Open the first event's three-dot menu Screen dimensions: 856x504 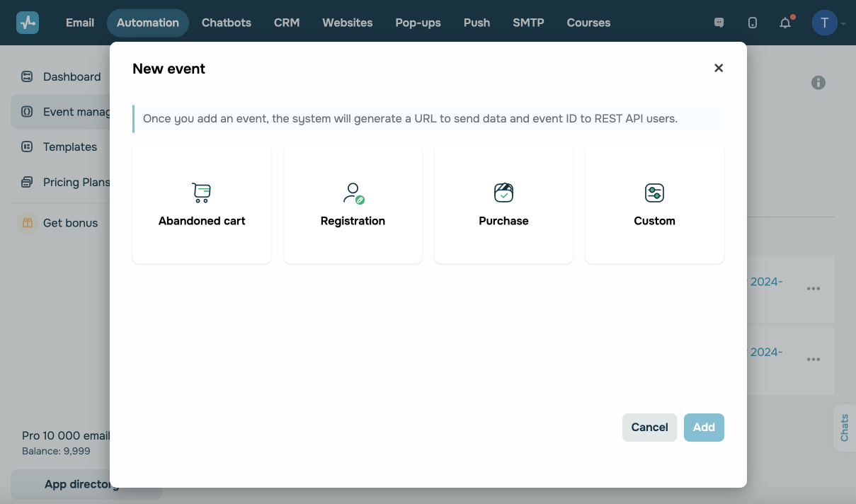click(814, 289)
